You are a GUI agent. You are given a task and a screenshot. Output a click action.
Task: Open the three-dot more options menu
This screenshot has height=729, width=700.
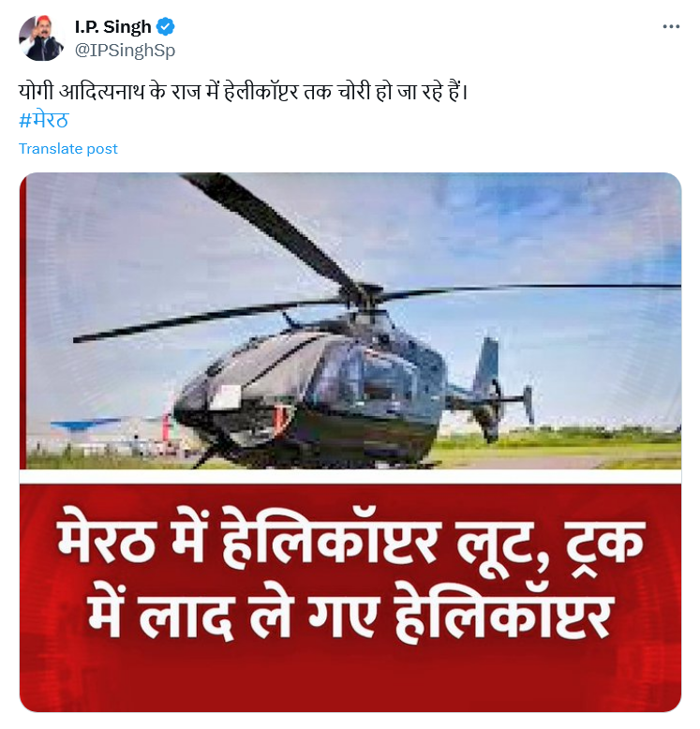(671, 26)
